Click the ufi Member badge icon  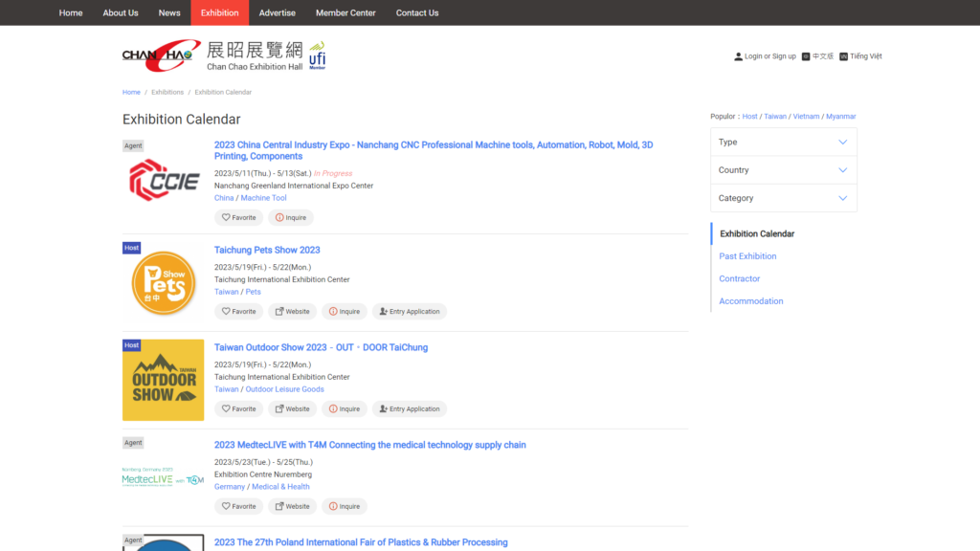pyautogui.click(x=318, y=55)
